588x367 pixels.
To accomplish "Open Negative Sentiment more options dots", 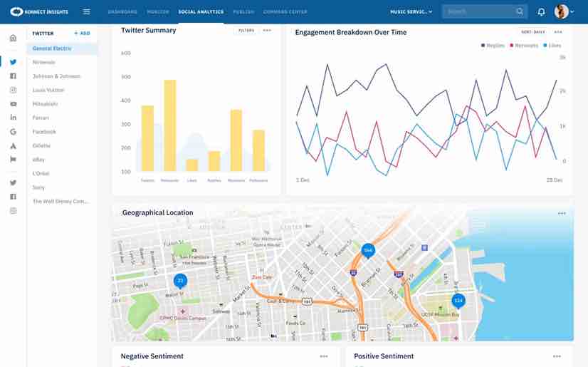I will pos(324,356).
